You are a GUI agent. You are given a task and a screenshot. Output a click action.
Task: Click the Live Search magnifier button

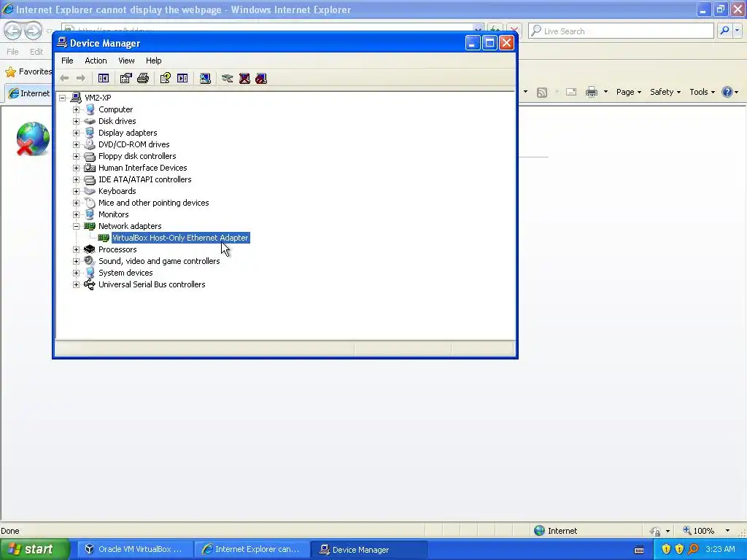724,31
